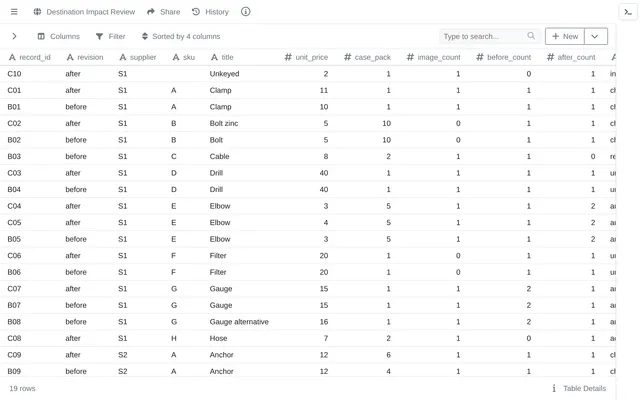Open the hamburger menu icon
This screenshot has width=640, height=400.
tap(14, 12)
